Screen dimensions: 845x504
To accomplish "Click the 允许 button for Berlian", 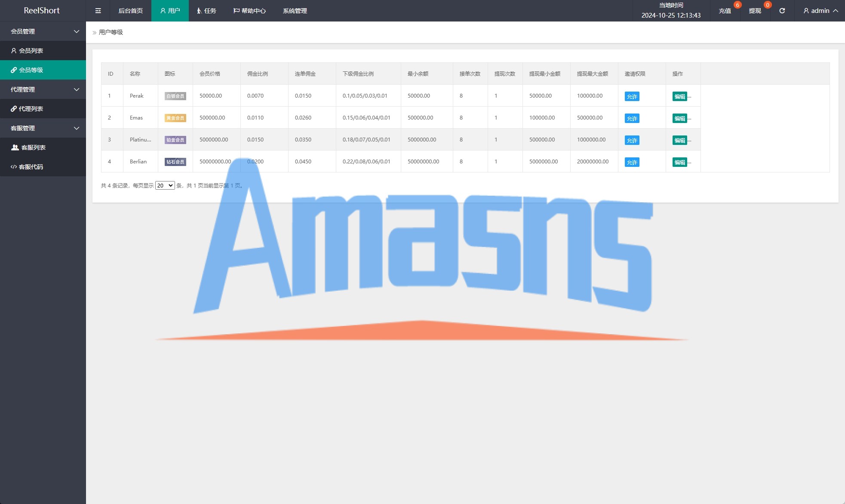I will pos(632,162).
